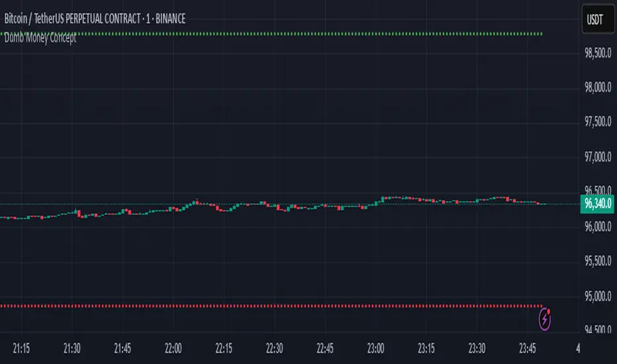Click the red dotted lower level line

pyautogui.click(x=265, y=306)
